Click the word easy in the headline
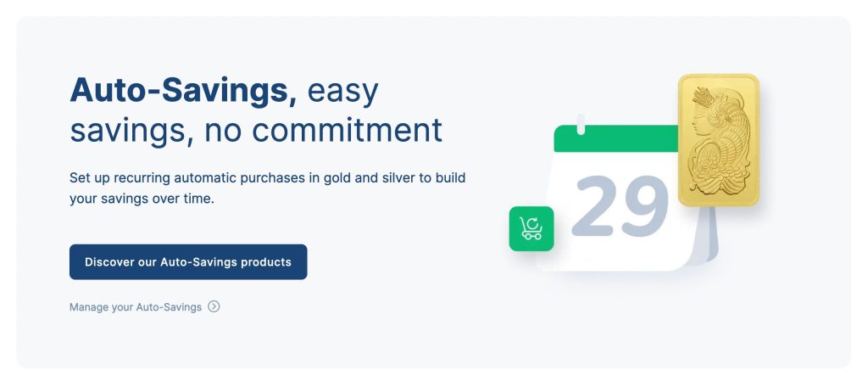 click(x=342, y=91)
